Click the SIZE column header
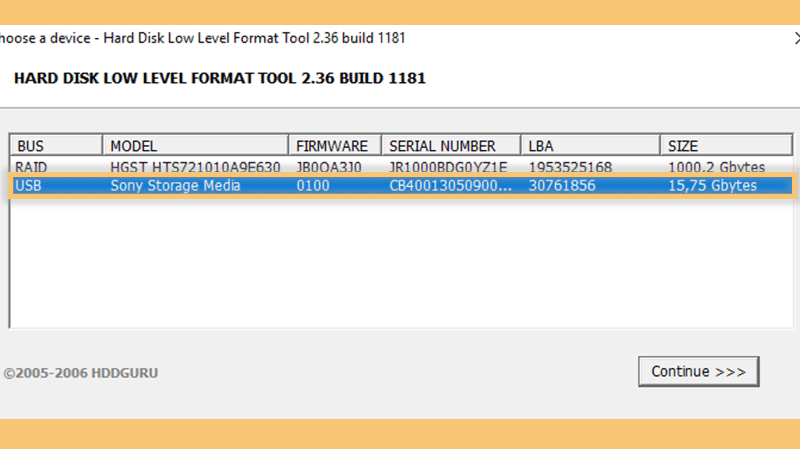Image resolution: width=800 pixels, height=449 pixels. tap(727, 146)
